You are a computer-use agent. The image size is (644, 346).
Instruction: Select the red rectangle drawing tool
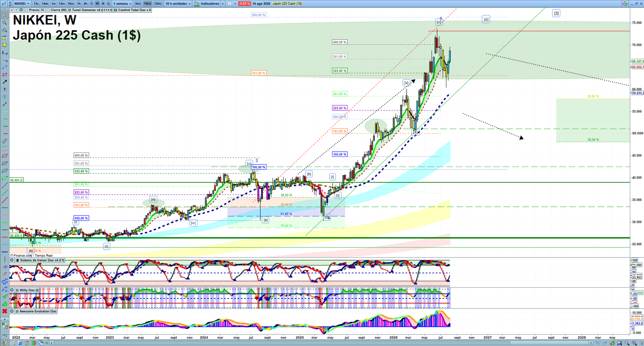pos(4,75)
